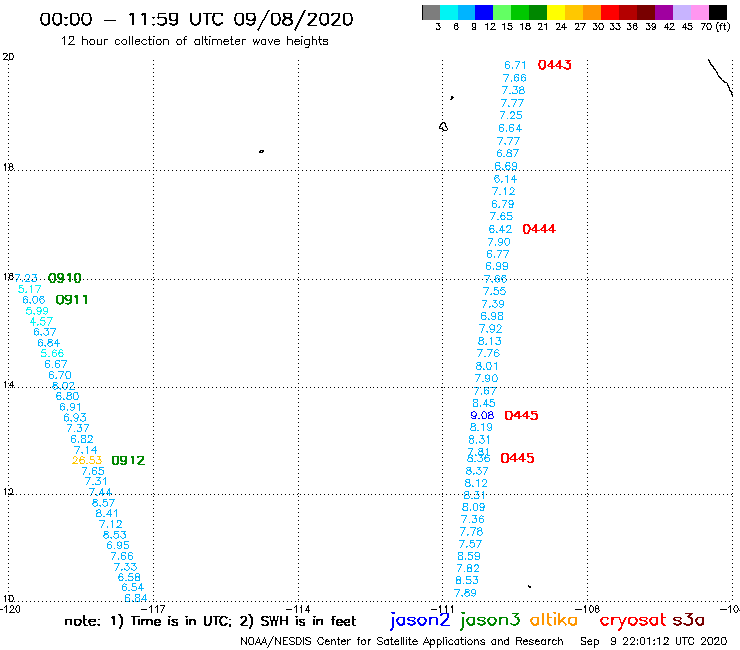Image resolution: width=740 pixels, height=650 pixels.
Task: Click the cyan 5.17 wave height
Action: [x=29, y=289]
